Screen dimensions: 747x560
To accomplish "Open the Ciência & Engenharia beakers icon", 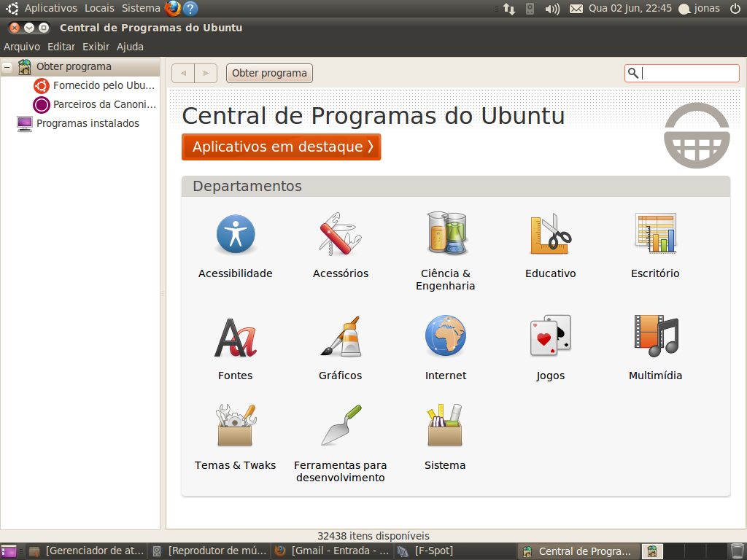I will (446, 233).
